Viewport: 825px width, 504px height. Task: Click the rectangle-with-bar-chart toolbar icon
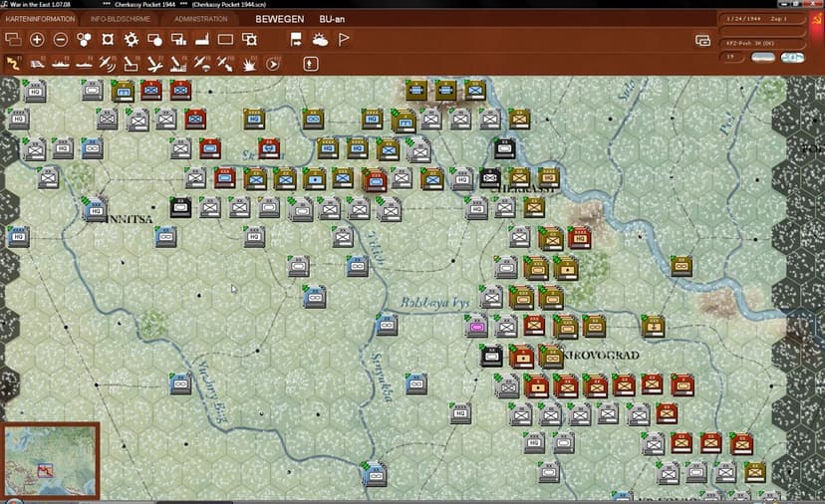click(179, 40)
